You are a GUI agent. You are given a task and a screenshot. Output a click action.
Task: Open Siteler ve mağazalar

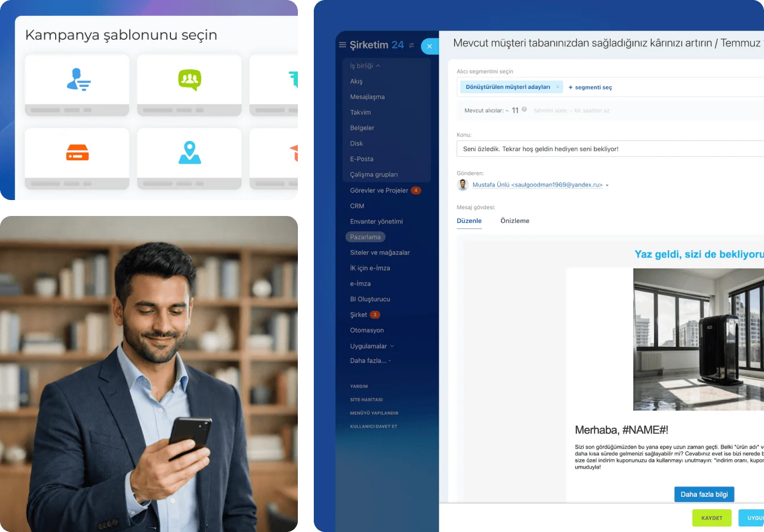coord(380,252)
